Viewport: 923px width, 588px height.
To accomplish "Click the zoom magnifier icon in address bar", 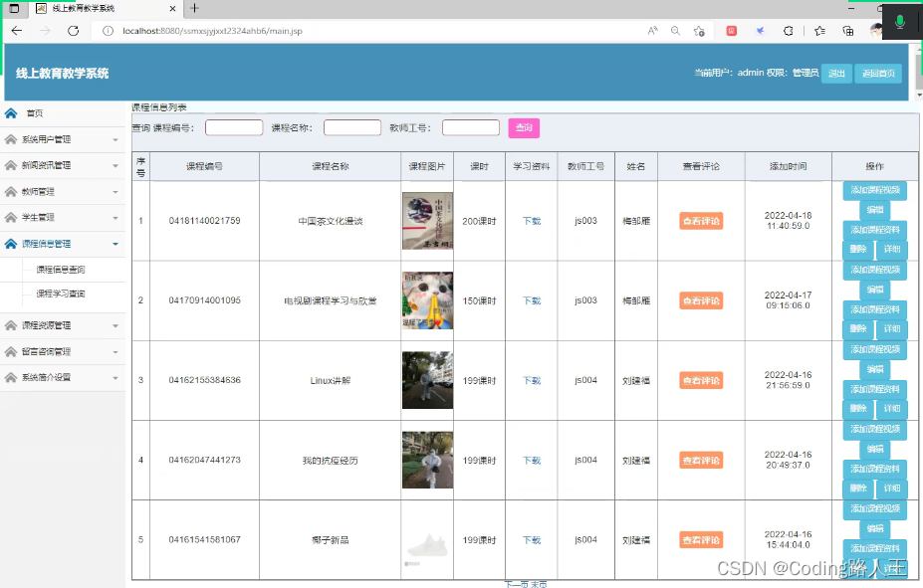I will (676, 31).
